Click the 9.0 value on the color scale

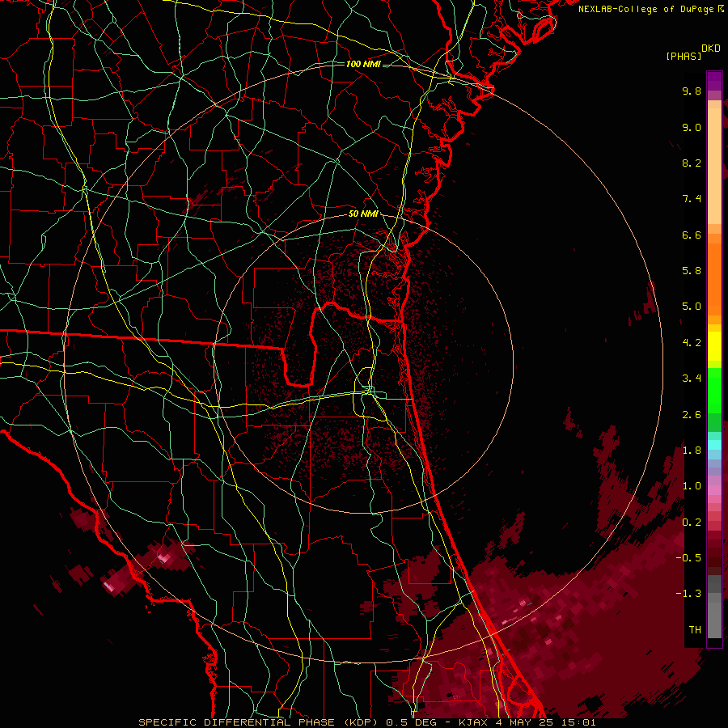(x=692, y=127)
